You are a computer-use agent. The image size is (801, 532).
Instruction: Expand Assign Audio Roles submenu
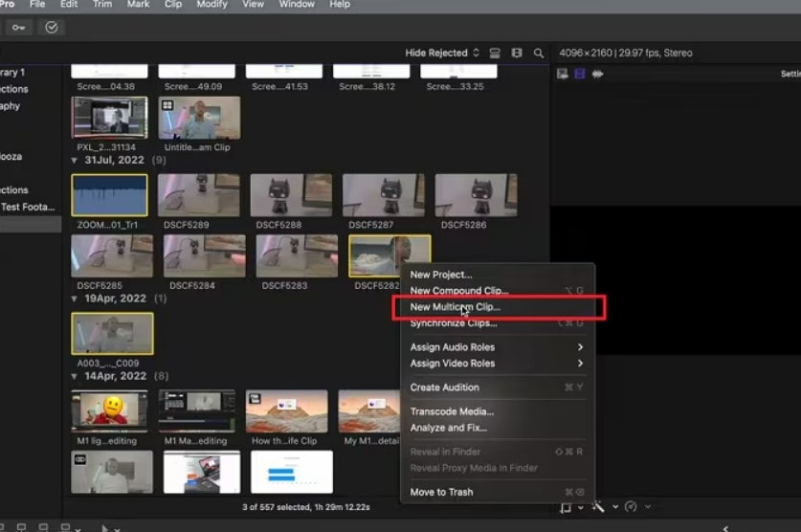498,347
